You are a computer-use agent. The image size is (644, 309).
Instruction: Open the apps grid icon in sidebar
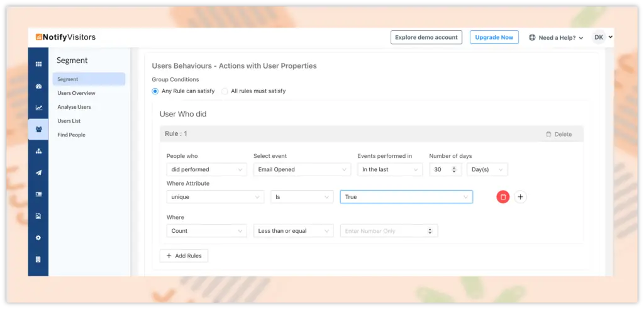pyautogui.click(x=38, y=64)
